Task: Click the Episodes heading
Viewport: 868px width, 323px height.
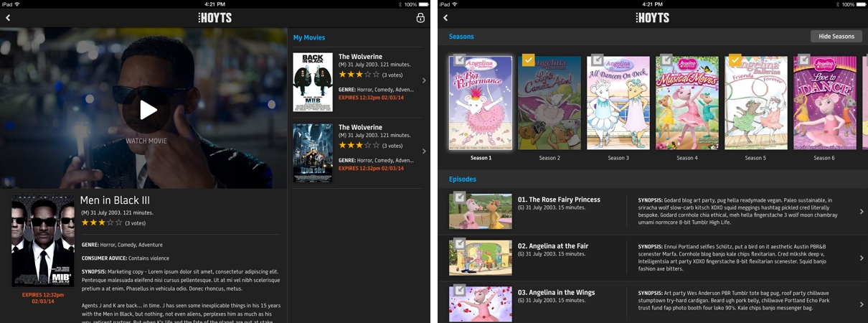Action: (x=463, y=179)
